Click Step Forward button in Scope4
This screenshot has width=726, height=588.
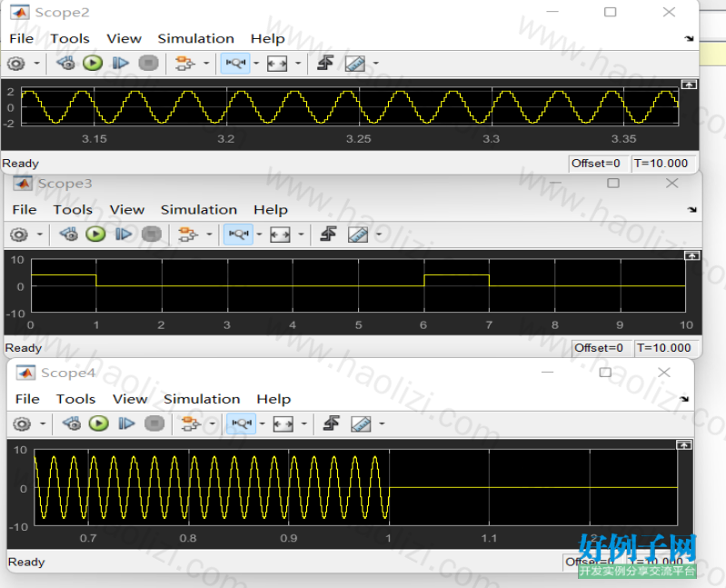coord(126,424)
